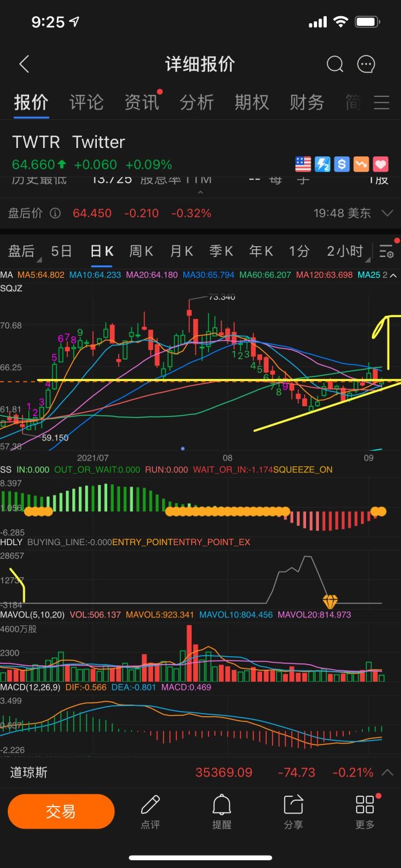The height and width of the screenshot is (868, 401).
Task: Open chart settings icon with red dot
Action: 388,251
